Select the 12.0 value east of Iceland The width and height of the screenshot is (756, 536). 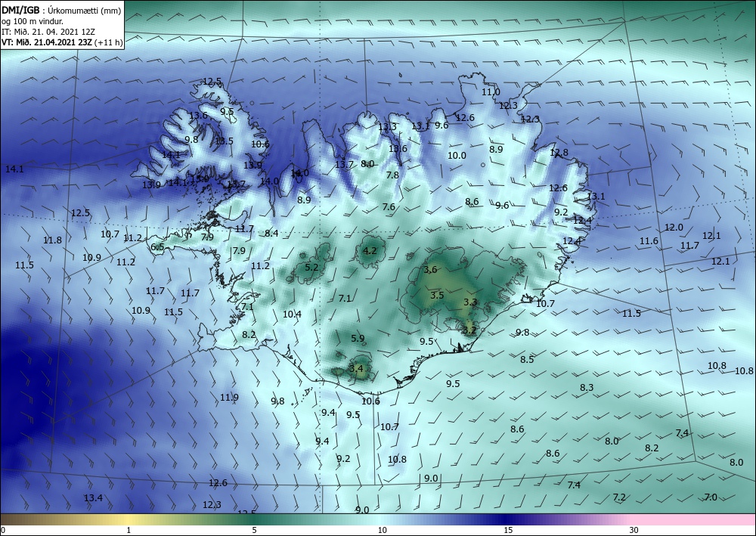pos(674,227)
